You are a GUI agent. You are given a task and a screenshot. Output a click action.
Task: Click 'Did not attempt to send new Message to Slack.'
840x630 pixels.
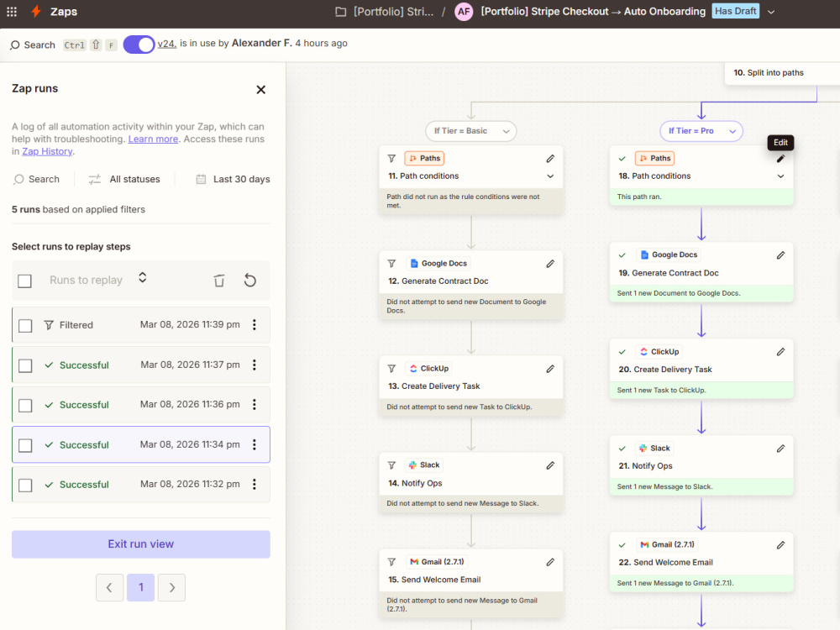point(462,503)
